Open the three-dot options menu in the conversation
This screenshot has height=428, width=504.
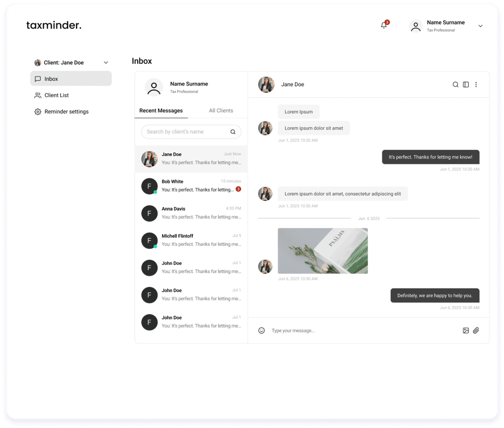[476, 84]
